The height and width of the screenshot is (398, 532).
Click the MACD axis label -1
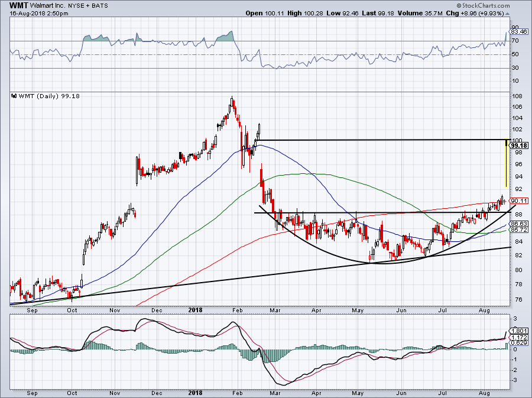[x=515, y=360]
